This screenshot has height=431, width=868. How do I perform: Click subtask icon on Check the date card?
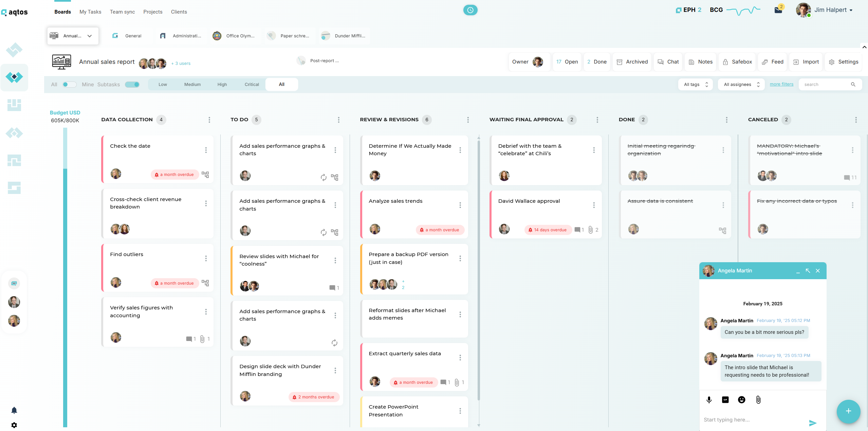pyautogui.click(x=205, y=175)
